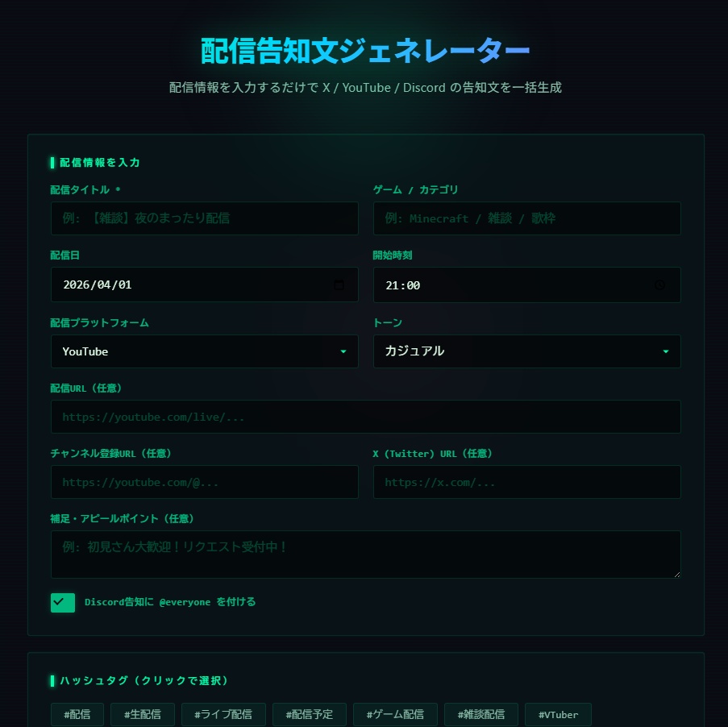Pick the #生配信 hashtag tag

tap(143, 714)
